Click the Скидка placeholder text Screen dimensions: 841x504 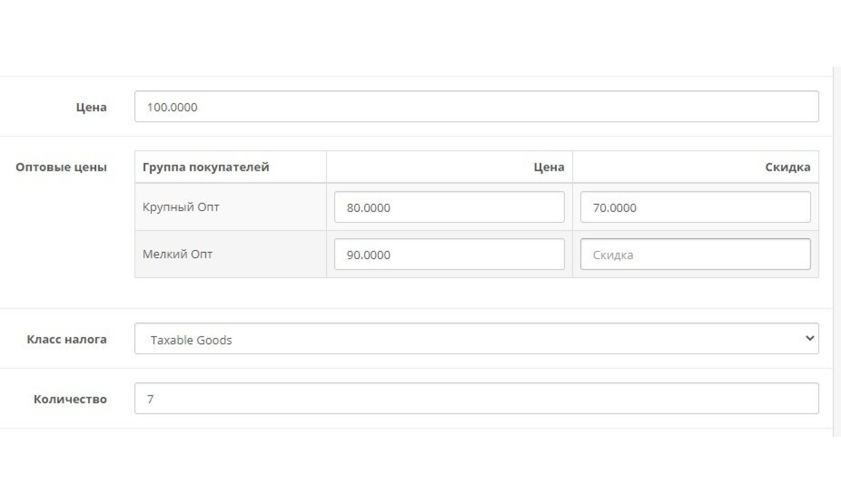pyautogui.click(x=613, y=255)
